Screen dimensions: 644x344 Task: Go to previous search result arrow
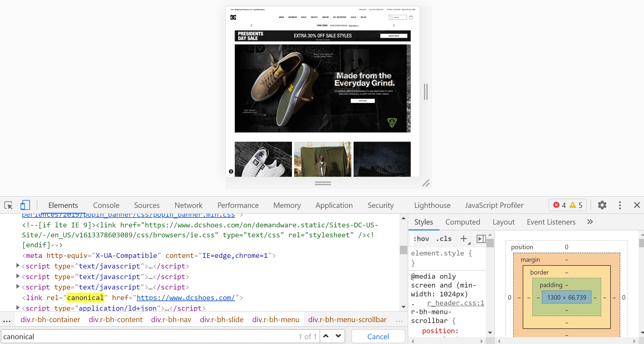tap(326, 336)
